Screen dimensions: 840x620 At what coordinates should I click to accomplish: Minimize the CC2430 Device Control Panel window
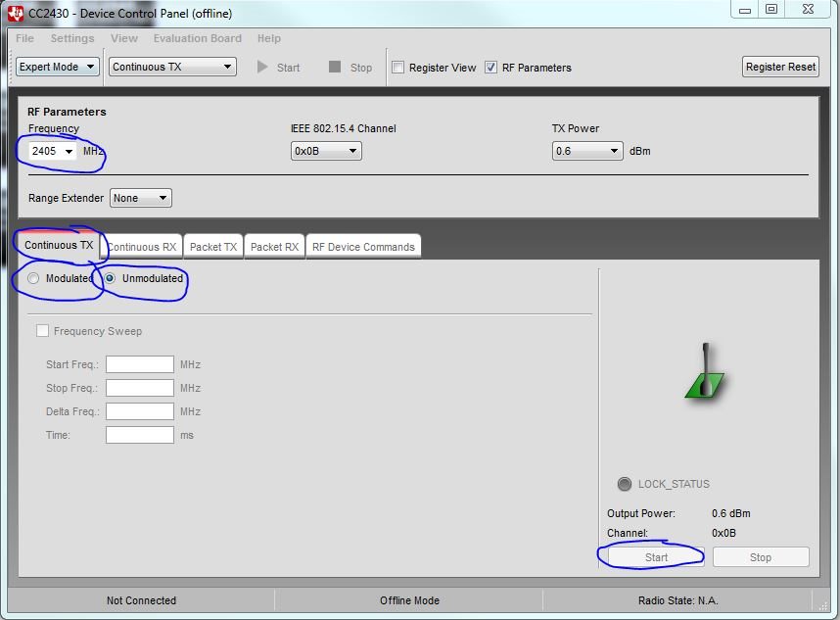[x=745, y=10]
